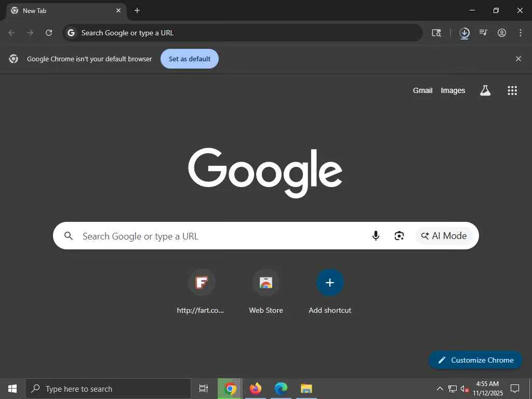Select the New Tab tab
532x399 pixels.
coord(66,11)
